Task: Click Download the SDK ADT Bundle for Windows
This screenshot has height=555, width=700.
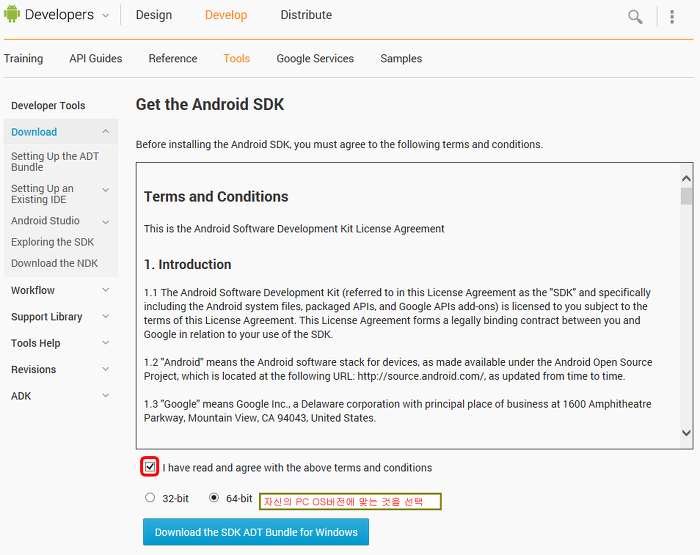Action: coord(256,532)
